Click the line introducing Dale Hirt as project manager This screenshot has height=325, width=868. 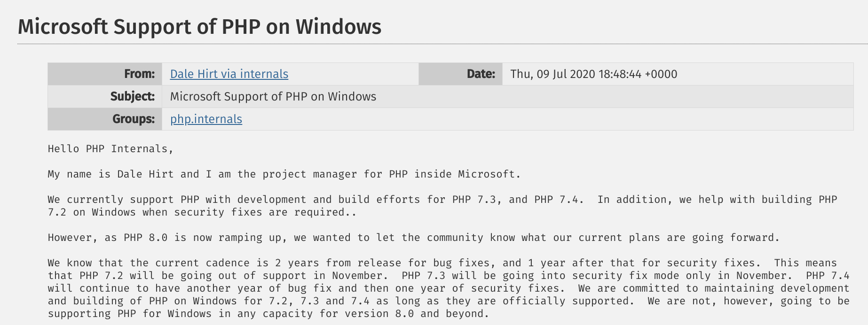pos(284,174)
